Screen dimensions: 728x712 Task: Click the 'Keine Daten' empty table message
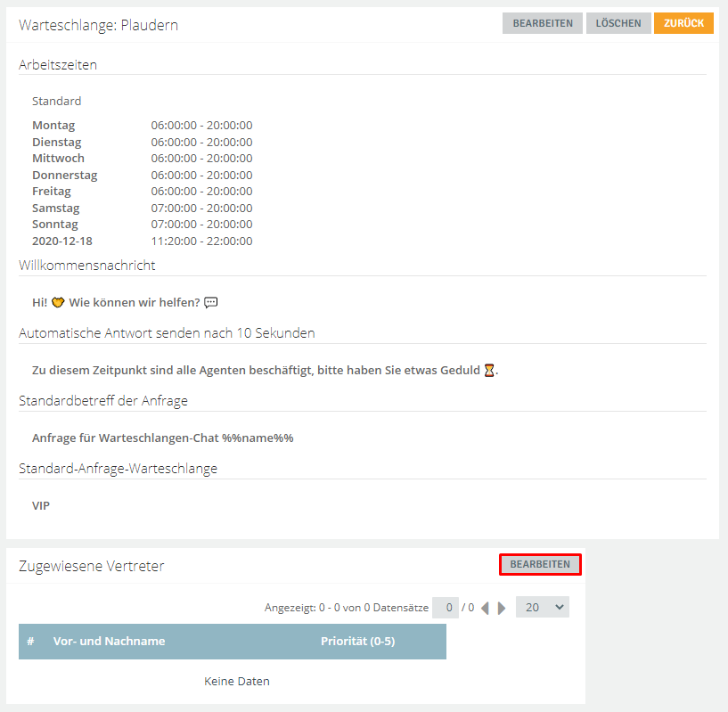click(x=237, y=682)
